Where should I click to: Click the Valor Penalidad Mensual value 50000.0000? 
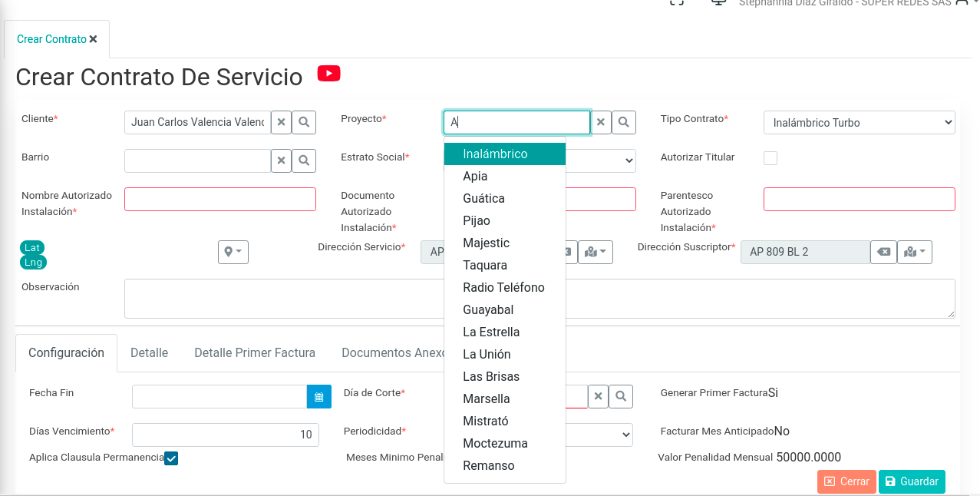(809, 458)
